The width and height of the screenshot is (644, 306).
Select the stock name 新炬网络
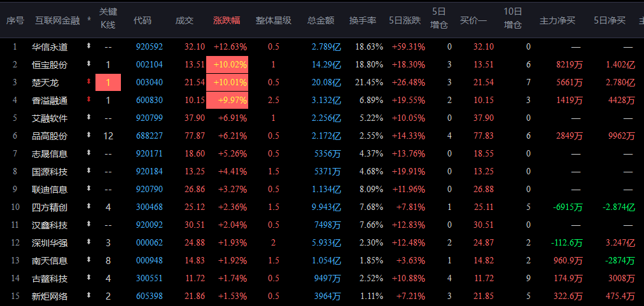tap(50, 296)
